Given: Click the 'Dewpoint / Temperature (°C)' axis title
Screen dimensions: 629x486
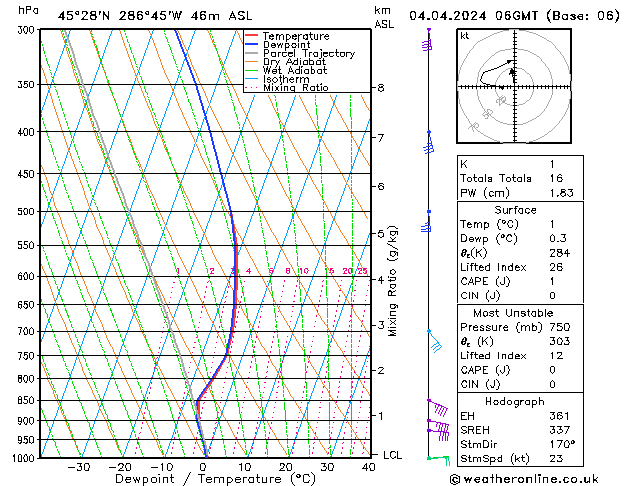Looking at the screenshot, I should pyautogui.click(x=215, y=479).
